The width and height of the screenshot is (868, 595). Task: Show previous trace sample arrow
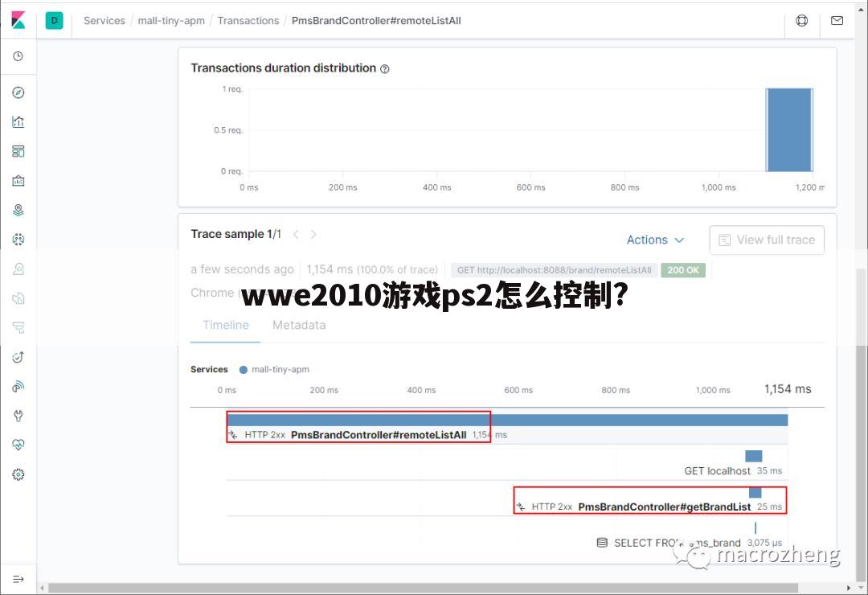(296, 234)
